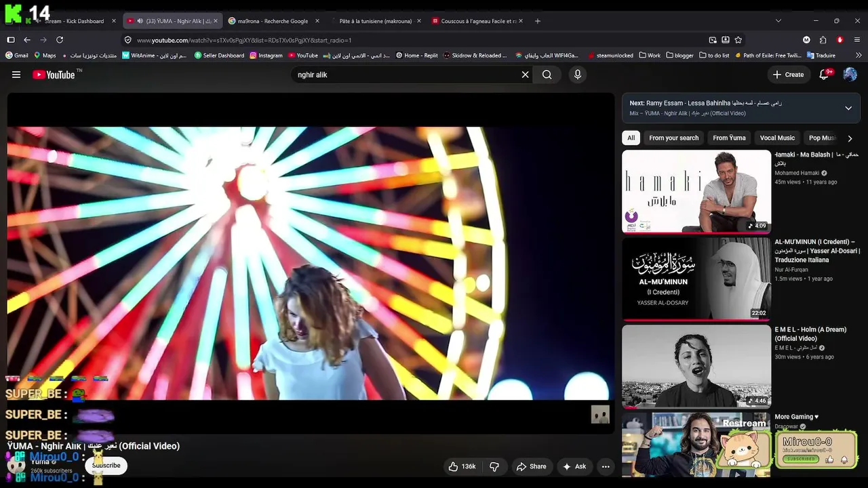Open the tab search dropdown arrow
Image resolution: width=868 pixels, height=488 pixels.
coord(778,21)
